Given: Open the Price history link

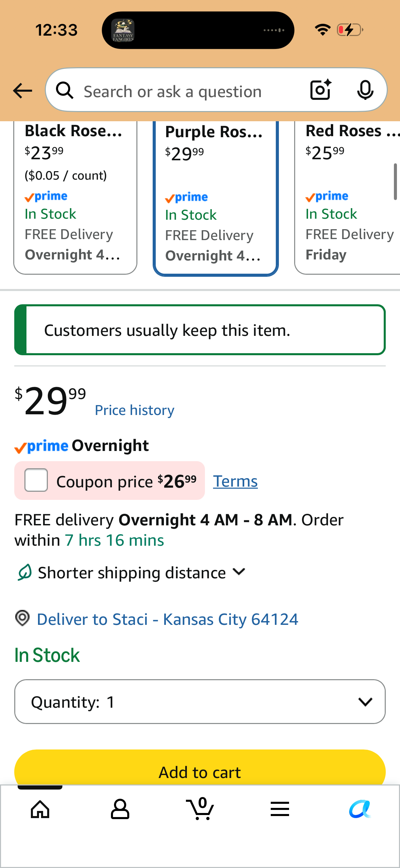Looking at the screenshot, I should (135, 410).
